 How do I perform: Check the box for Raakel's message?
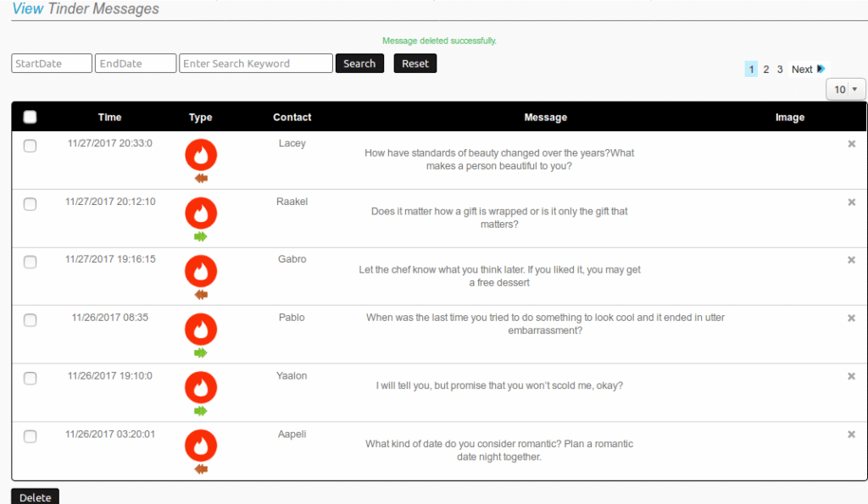point(30,204)
